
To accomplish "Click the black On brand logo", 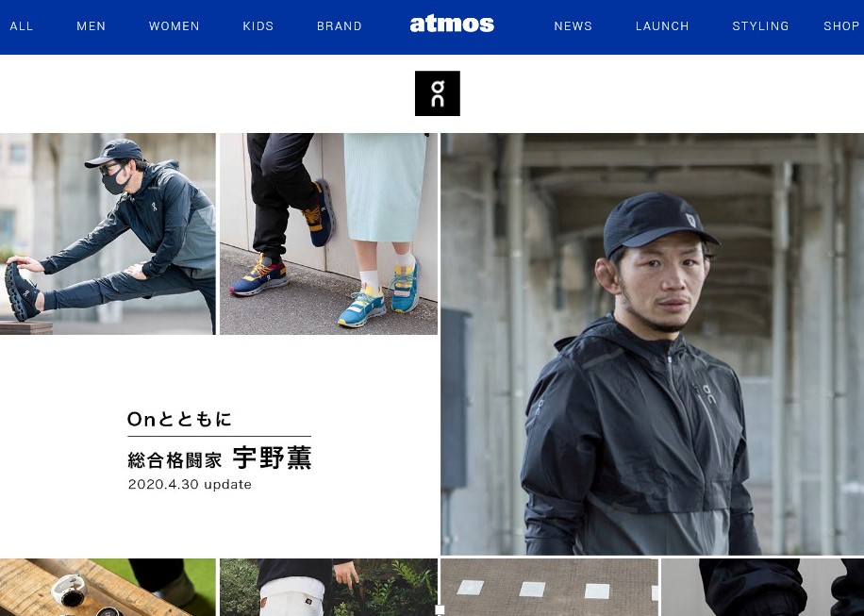I will (438, 93).
